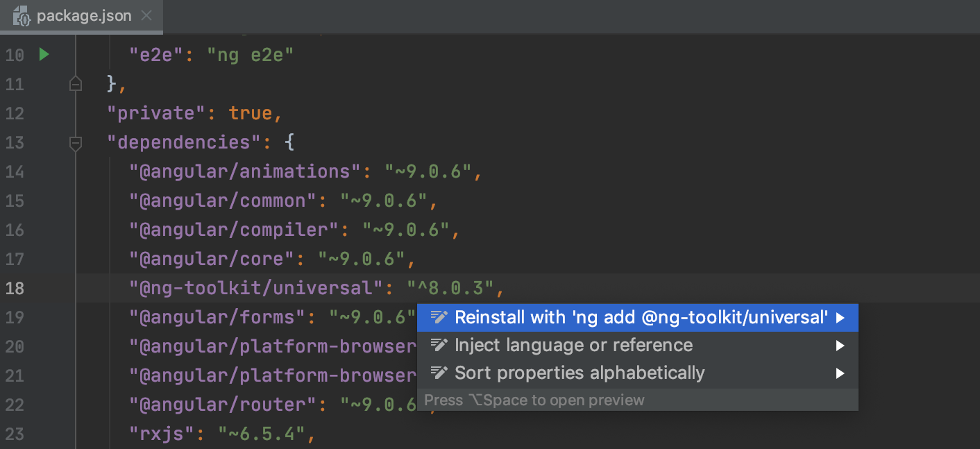Click the "^8.0.3" version value

pos(451,288)
